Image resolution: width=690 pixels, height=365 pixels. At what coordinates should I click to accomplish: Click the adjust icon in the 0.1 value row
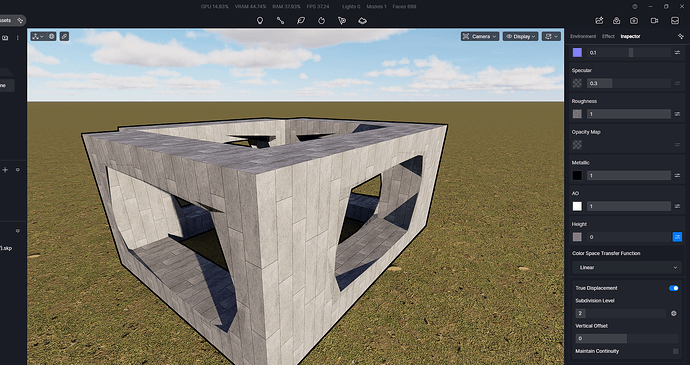click(677, 52)
